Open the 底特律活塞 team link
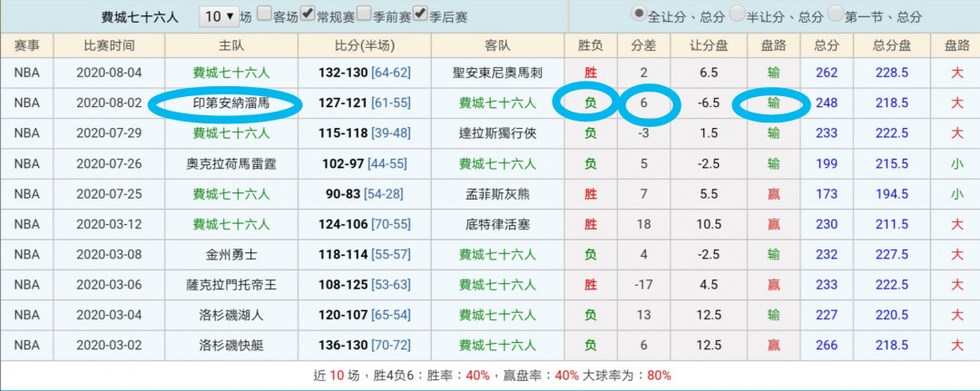Screen dimensions: 980x391 tap(497, 223)
